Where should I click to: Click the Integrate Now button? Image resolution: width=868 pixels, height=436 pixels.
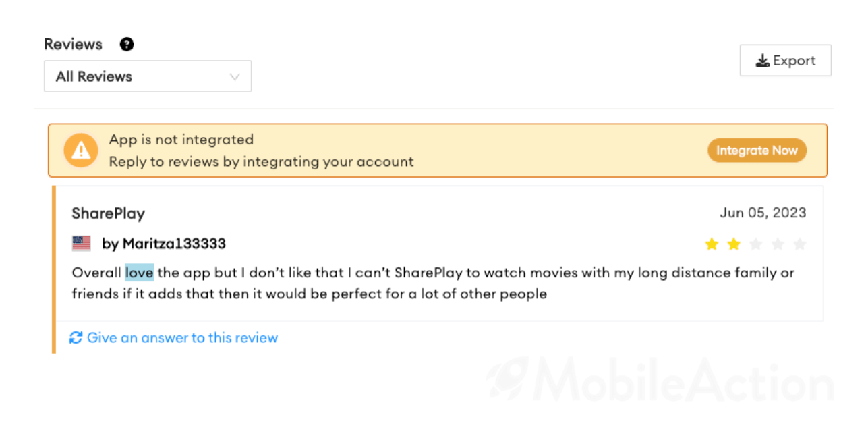[x=757, y=151]
